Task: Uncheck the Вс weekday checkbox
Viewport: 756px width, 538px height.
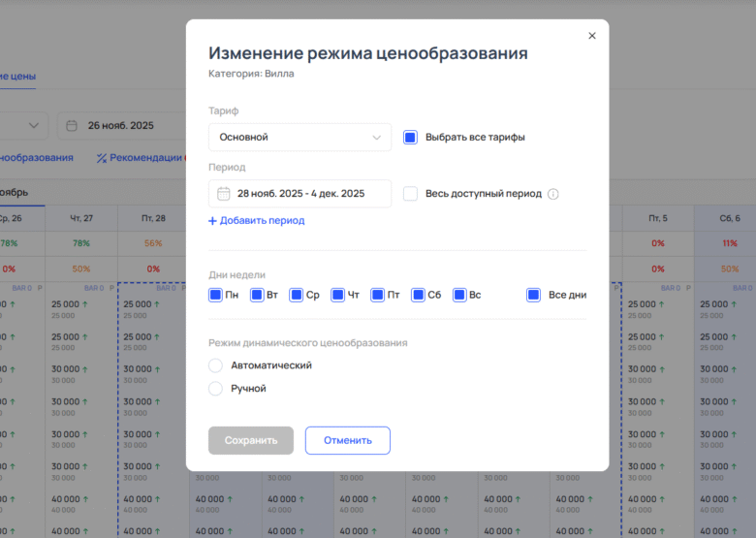Action: (x=459, y=295)
